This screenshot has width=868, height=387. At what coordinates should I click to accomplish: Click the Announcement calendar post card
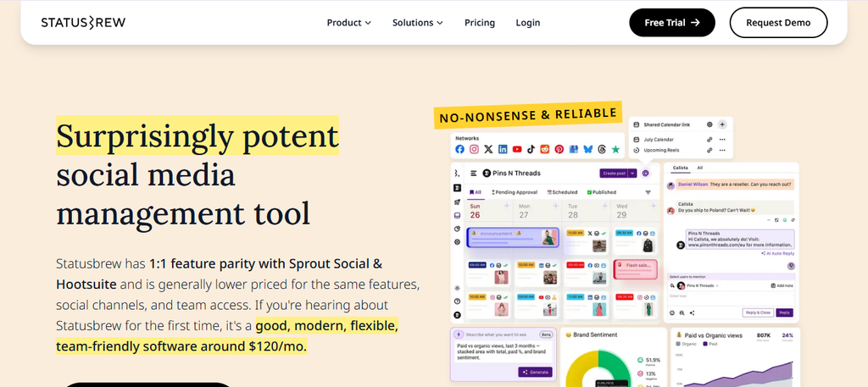pyautogui.click(x=513, y=238)
